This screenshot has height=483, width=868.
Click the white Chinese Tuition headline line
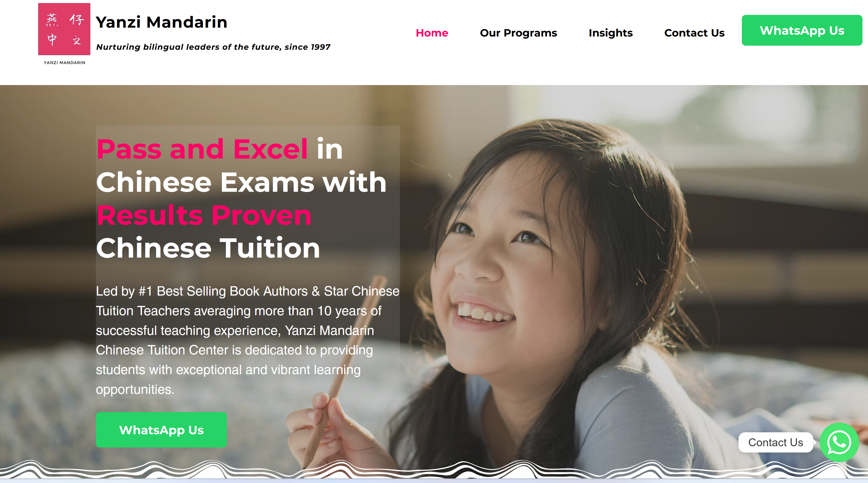(x=208, y=248)
